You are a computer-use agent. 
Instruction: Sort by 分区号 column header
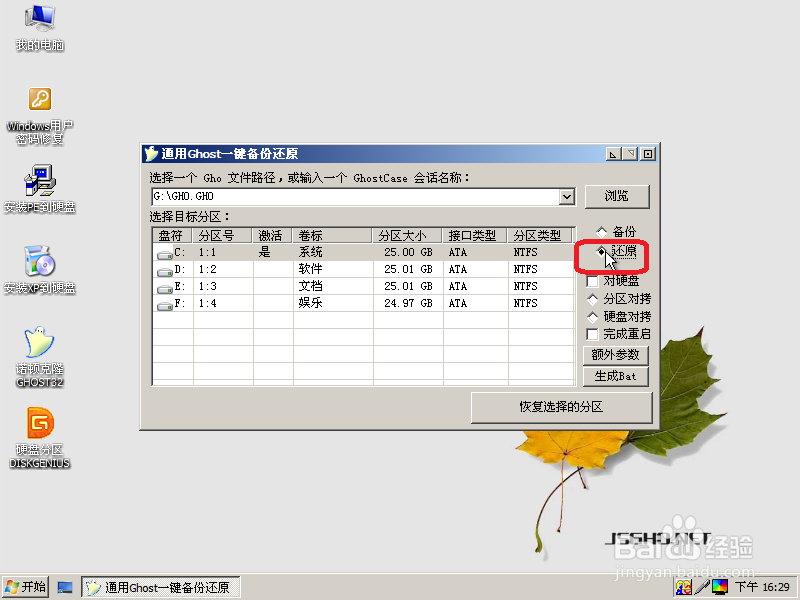(x=222, y=235)
